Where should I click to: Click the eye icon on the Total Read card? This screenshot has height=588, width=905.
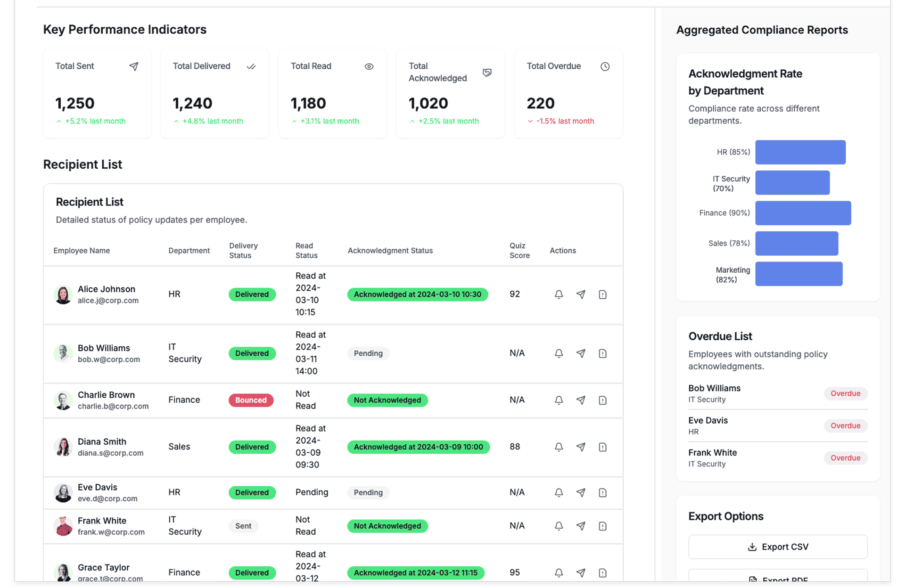pos(369,66)
